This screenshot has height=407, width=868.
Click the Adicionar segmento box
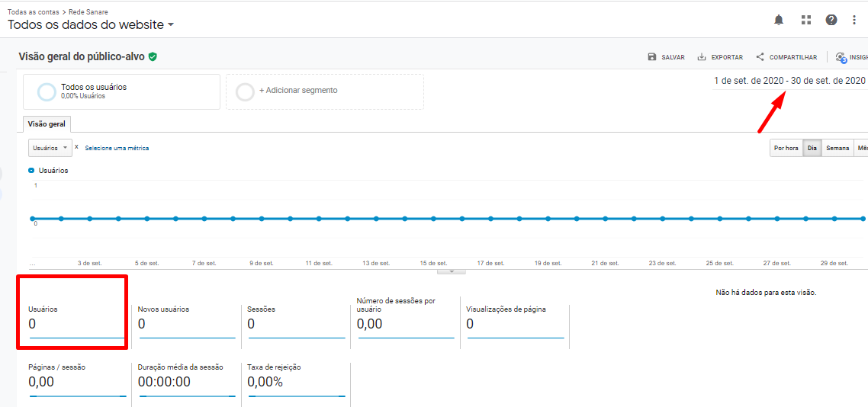click(324, 91)
